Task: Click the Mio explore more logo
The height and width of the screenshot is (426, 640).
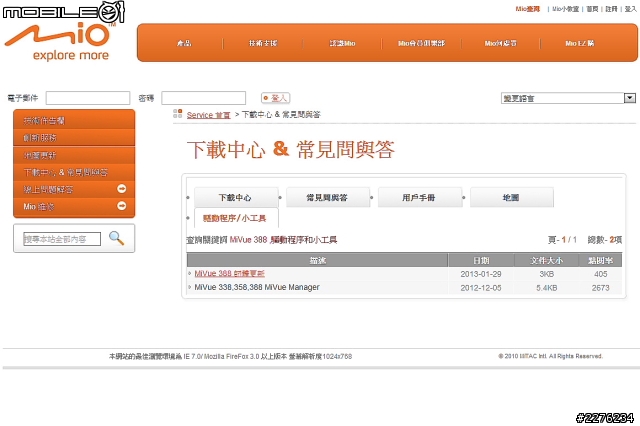Action: pyautogui.click(x=58, y=42)
